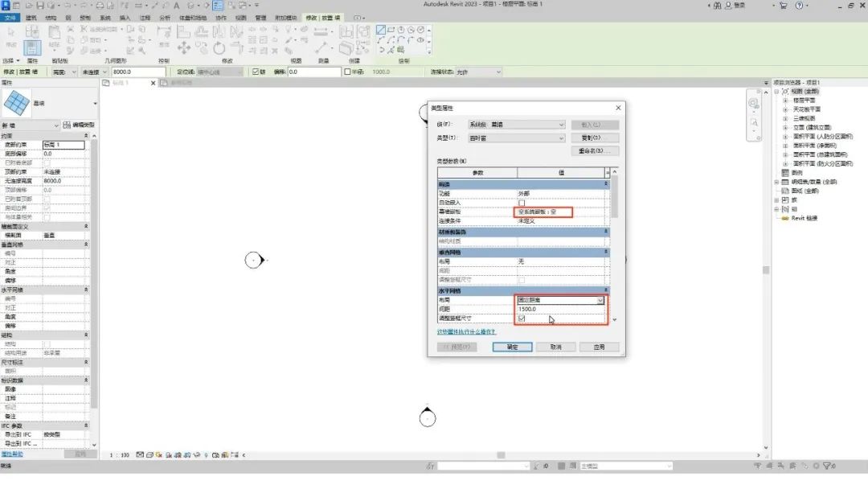Toggle the 链 (Chain) checkbox in options bar

(256, 72)
